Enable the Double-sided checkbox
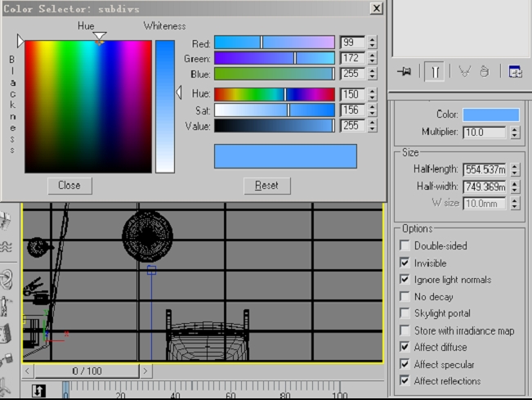532x400 pixels. pos(405,245)
